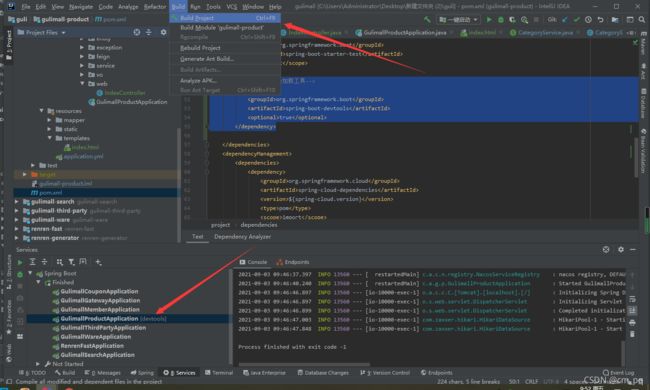Select GulimallCouponApplication service
650x390 pixels.
point(99,291)
